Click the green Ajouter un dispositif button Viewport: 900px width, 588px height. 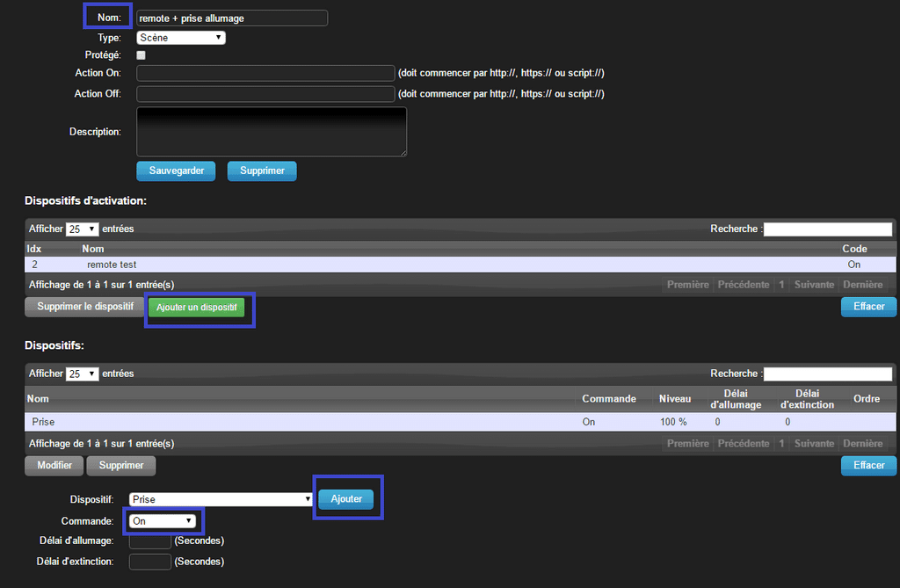click(200, 309)
